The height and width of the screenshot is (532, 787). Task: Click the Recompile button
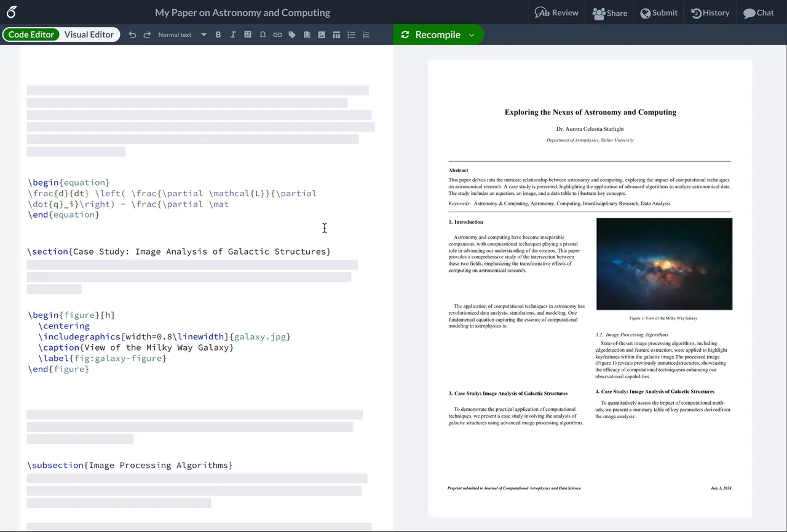[x=430, y=35]
